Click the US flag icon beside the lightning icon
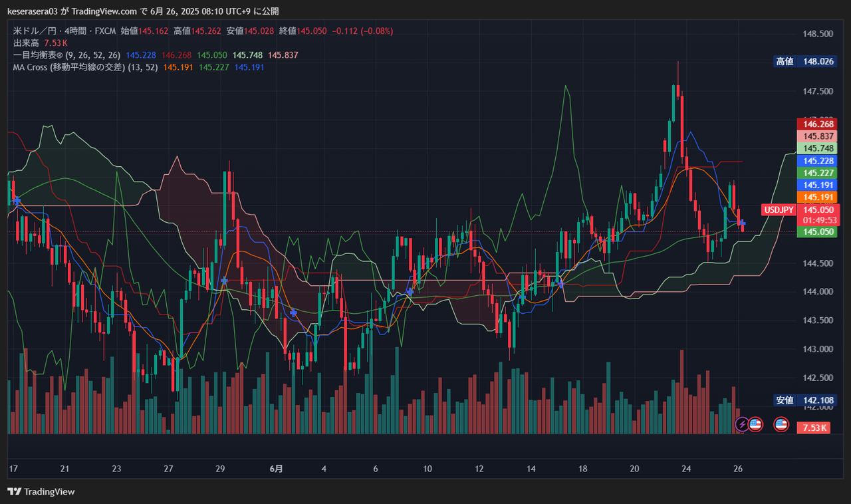 click(x=755, y=424)
